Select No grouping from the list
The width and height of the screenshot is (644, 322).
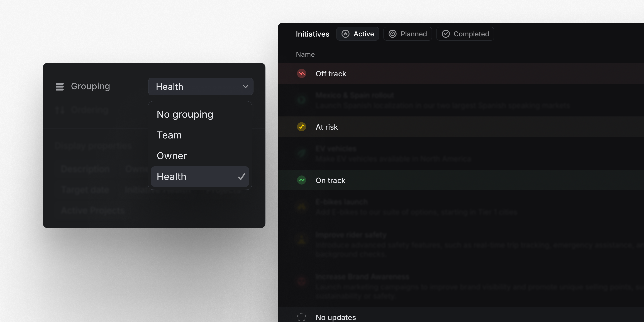185,114
